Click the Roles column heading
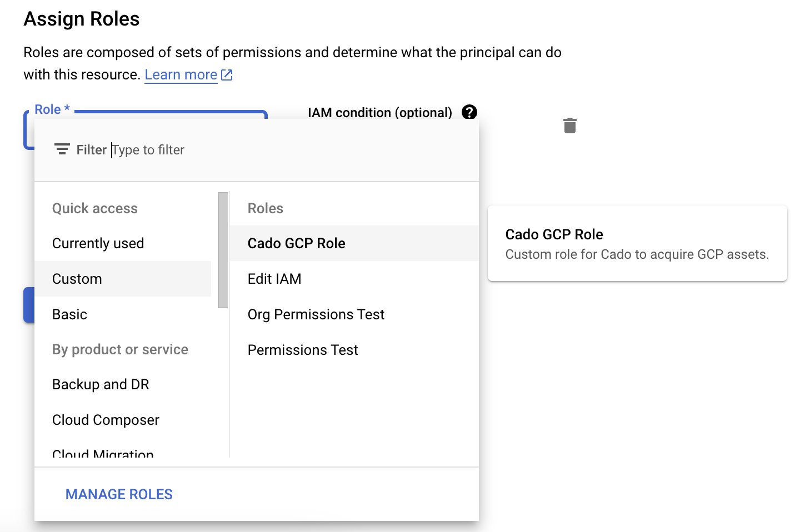 pos(266,208)
